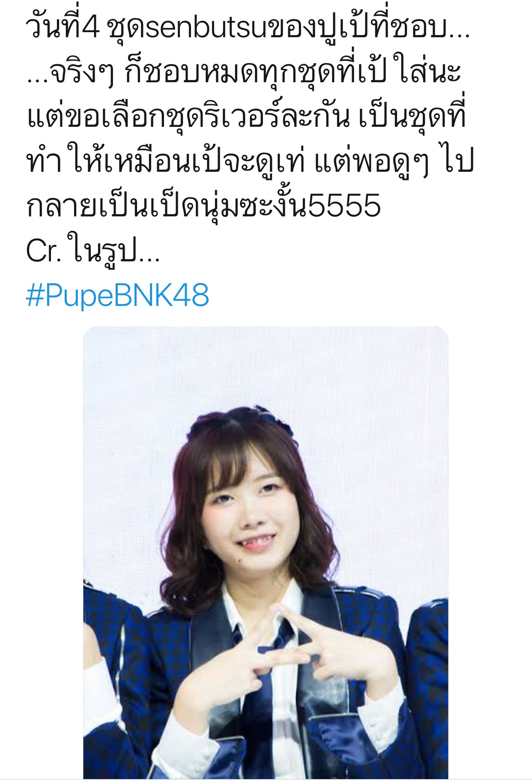
Task: Tap the line starting กลายเป็นเป็ดนุ่ม
Action: (x=203, y=205)
